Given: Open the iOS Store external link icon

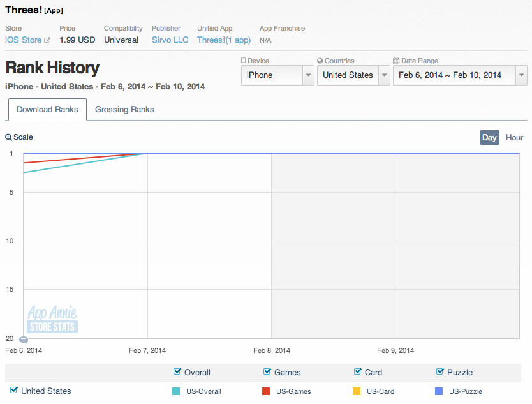Looking at the screenshot, I should tap(47, 40).
